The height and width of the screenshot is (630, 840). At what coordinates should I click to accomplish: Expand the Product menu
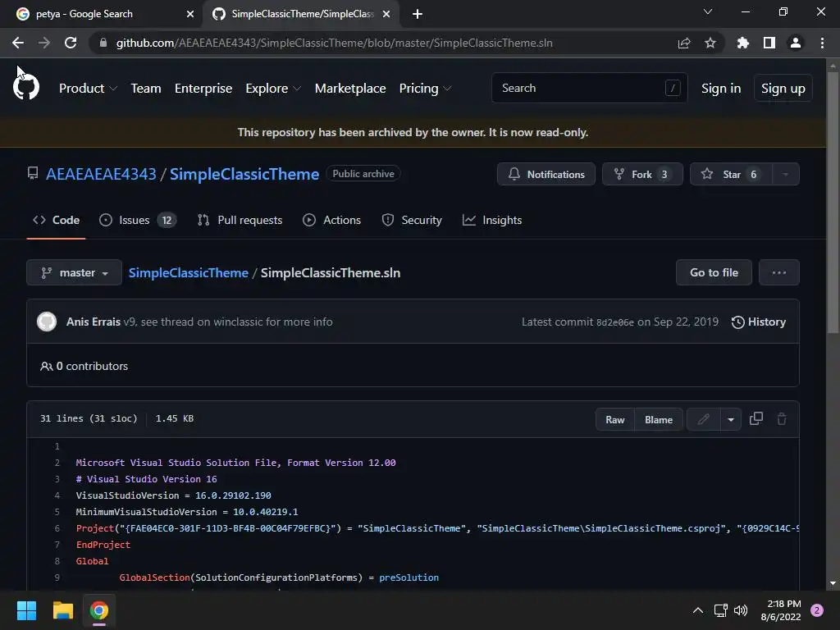click(88, 89)
